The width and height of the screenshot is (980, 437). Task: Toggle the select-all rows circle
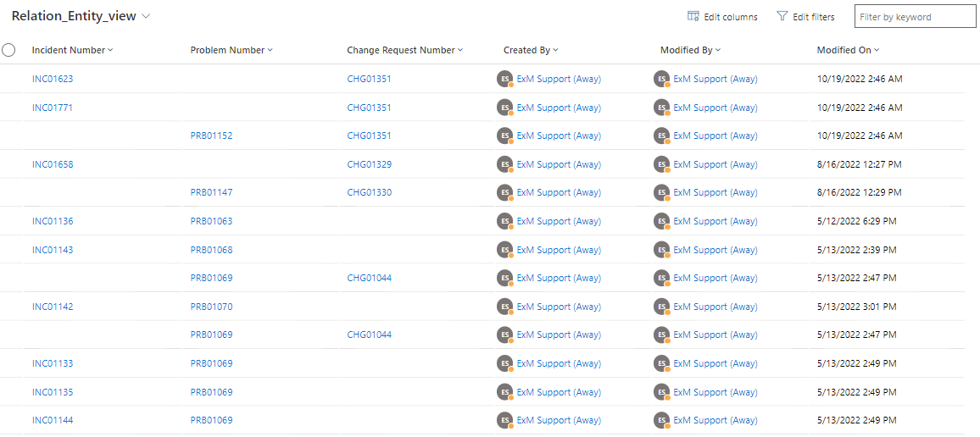(x=8, y=50)
